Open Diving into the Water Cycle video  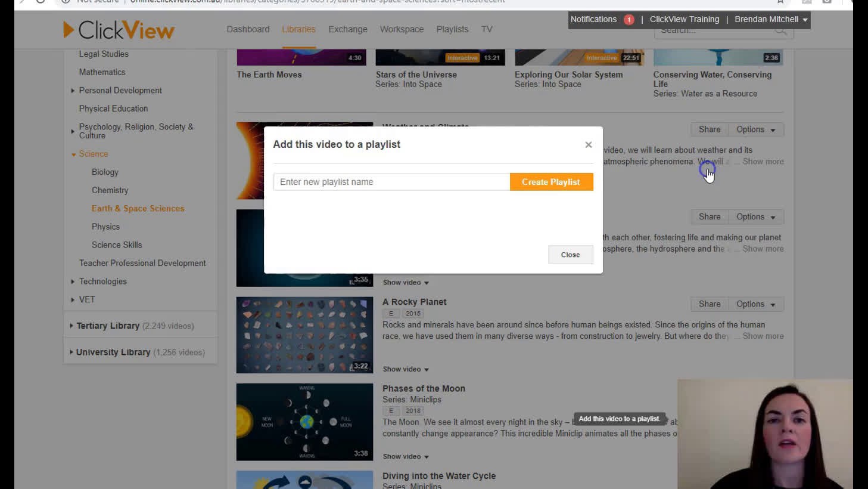[439, 476]
